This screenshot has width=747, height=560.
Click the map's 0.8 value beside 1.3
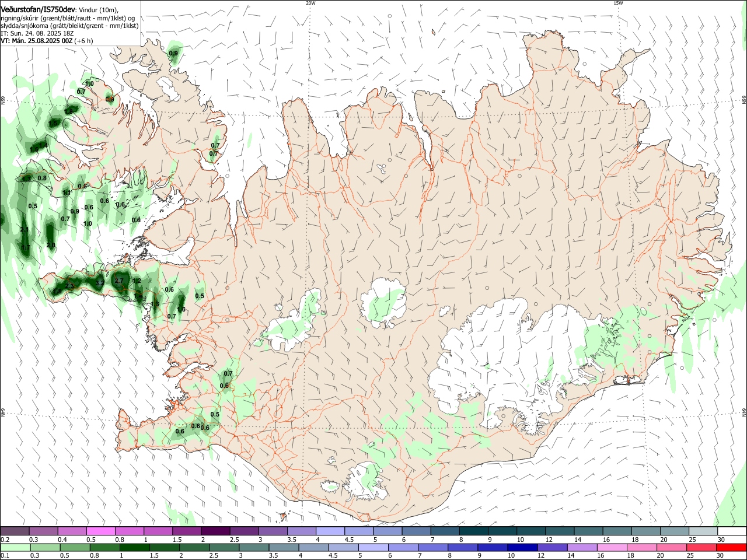coord(42,178)
